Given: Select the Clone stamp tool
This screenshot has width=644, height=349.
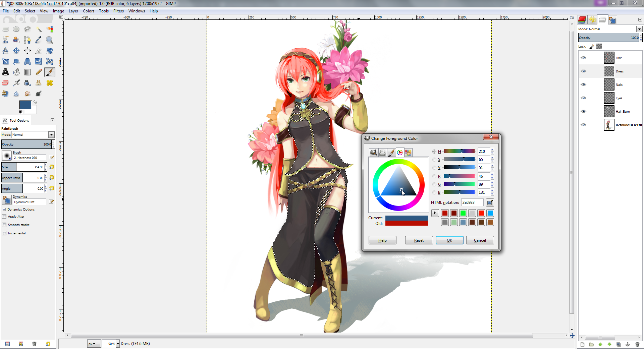Looking at the screenshot, I should [x=39, y=83].
